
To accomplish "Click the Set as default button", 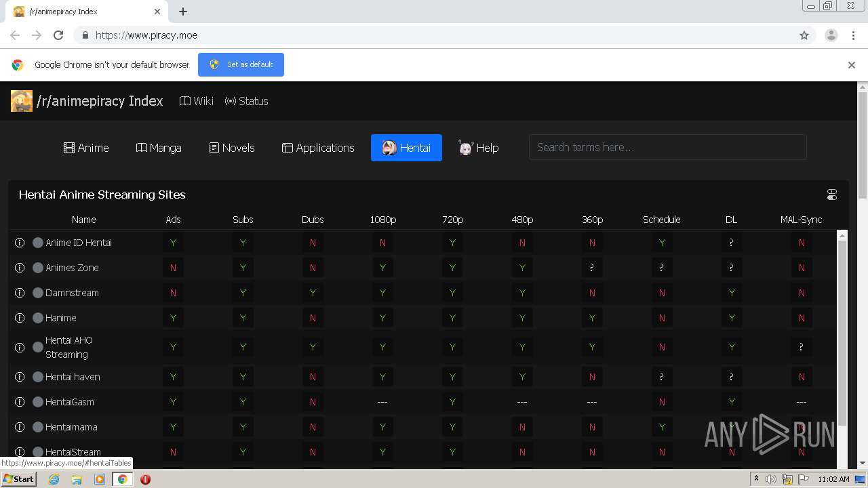I will (x=241, y=64).
